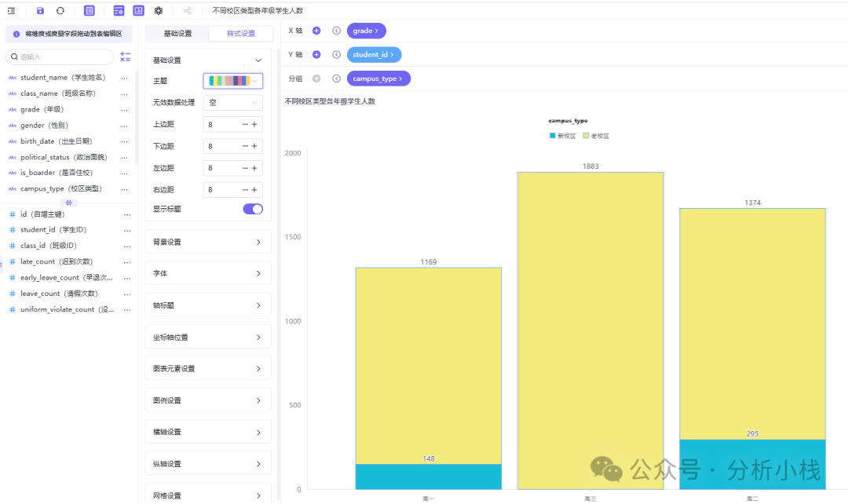Screen dimensions: 848x504
Task: Select the class_name field row
Action: tap(68, 93)
